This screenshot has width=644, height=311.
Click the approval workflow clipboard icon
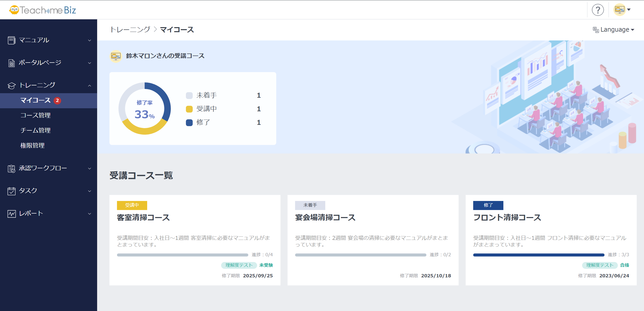[11, 168]
